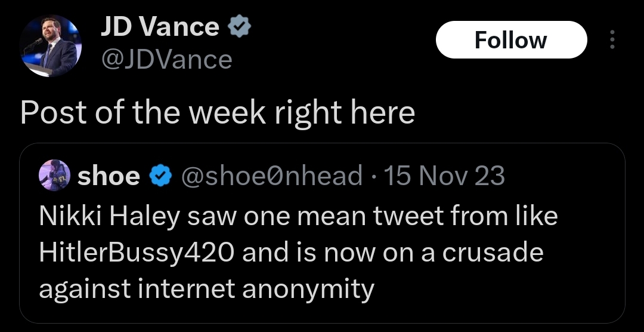Click the JD Vance display name
Viewport: 644px width, 332px height.
pyautogui.click(x=159, y=27)
